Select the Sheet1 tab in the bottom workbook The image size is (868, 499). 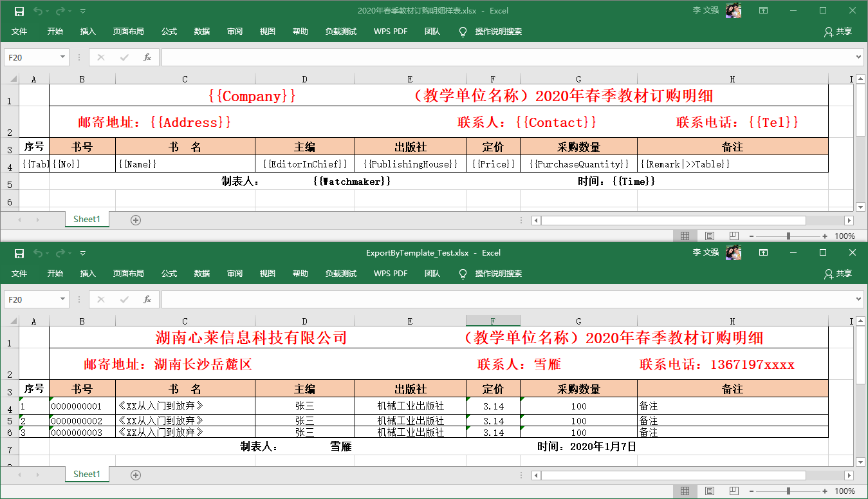pyautogui.click(x=87, y=474)
